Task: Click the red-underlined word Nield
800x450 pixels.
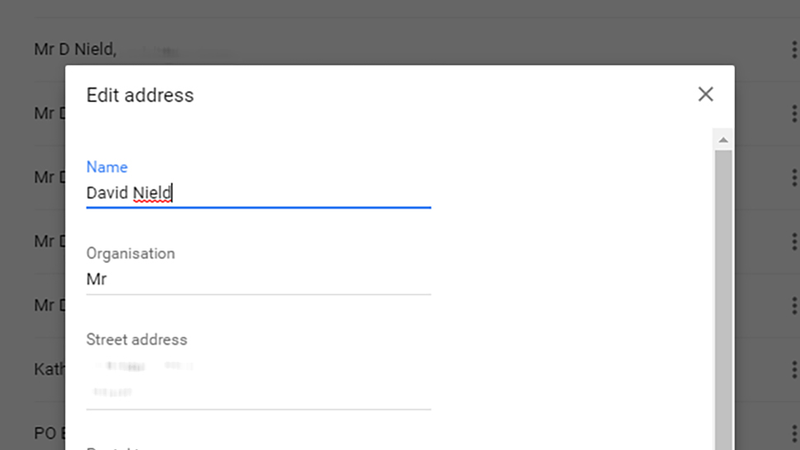Action: coord(152,193)
